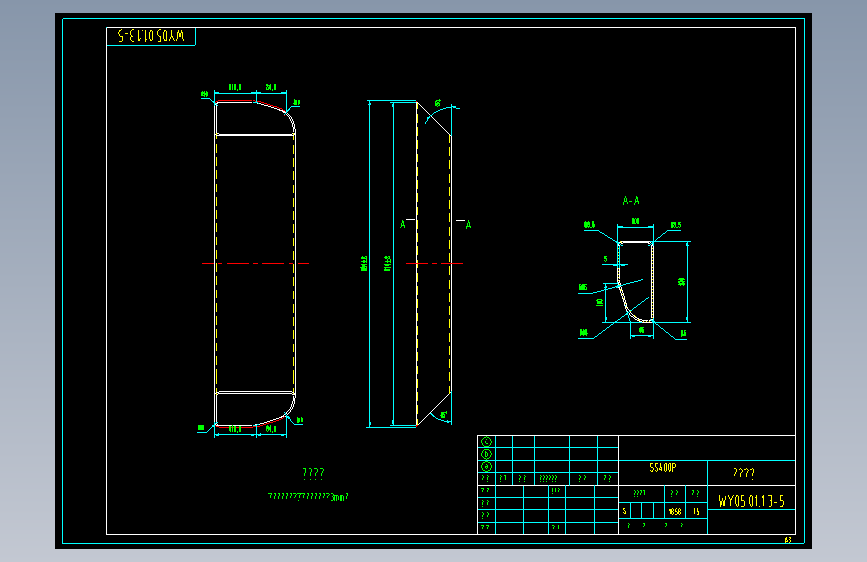Viewport: 867px width, 562px height.
Task: Select the circled c revision mark
Action: [486, 441]
